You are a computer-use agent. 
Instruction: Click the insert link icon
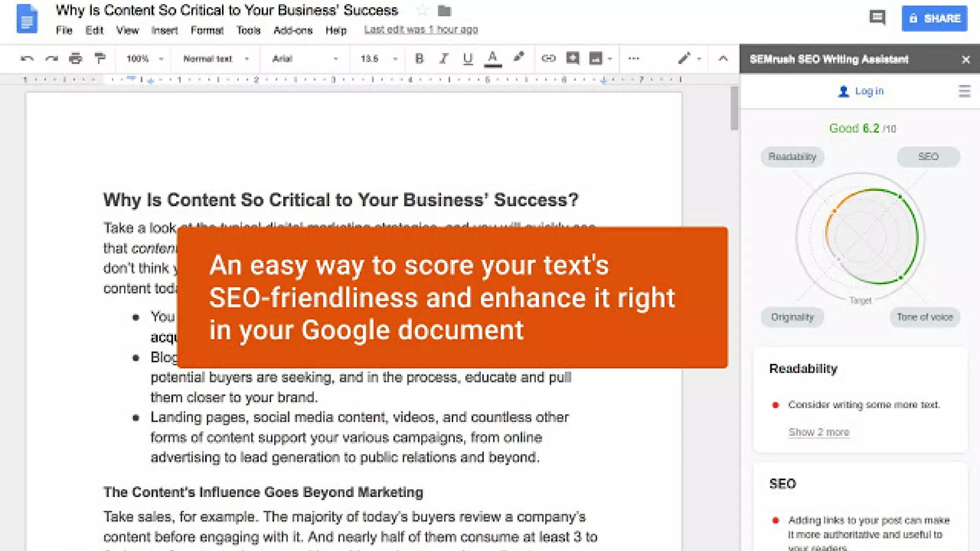tap(548, 58)
